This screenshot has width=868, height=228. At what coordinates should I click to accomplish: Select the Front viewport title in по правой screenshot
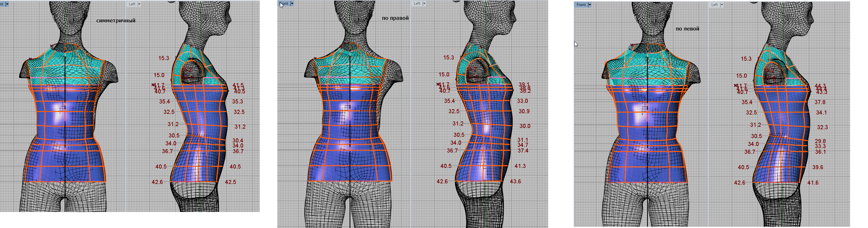click(284, 3)
